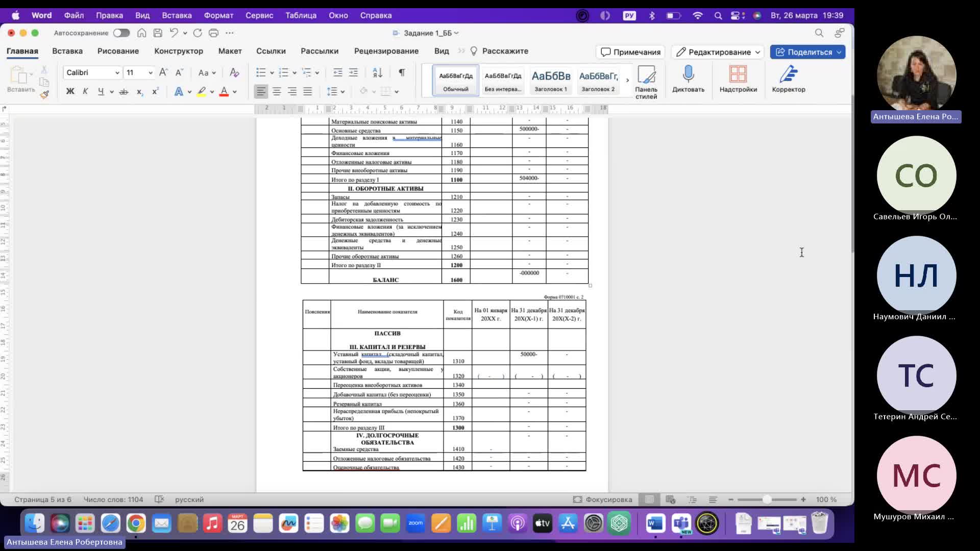Open the undo history dropdown arrow
The image size is (980, 551).
[x=185, y=33]
